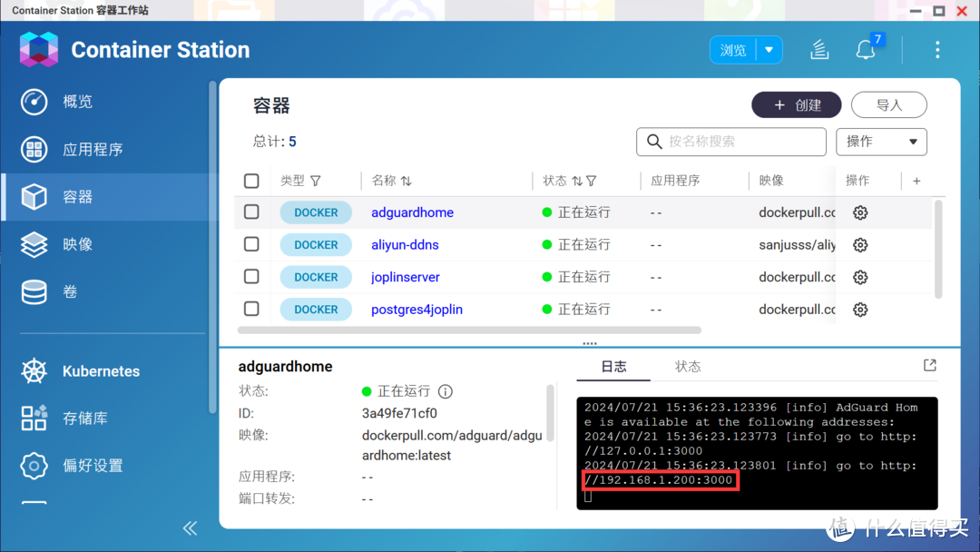Open the background tasks queue icon
980x552 pixels.
coord(819,50)
